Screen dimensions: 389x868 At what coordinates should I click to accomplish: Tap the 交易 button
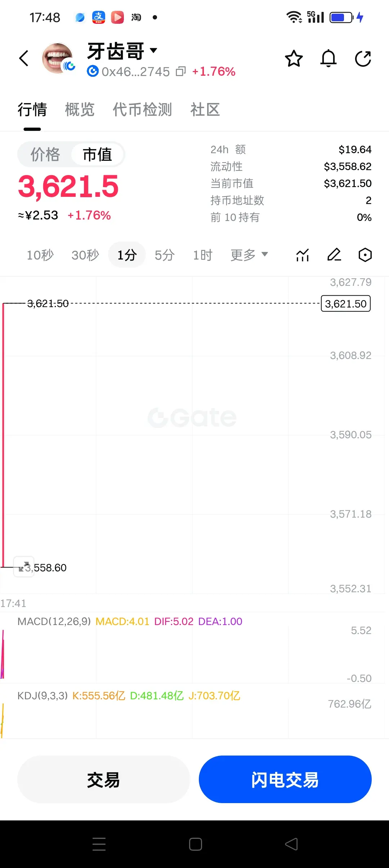click(104, 779)
